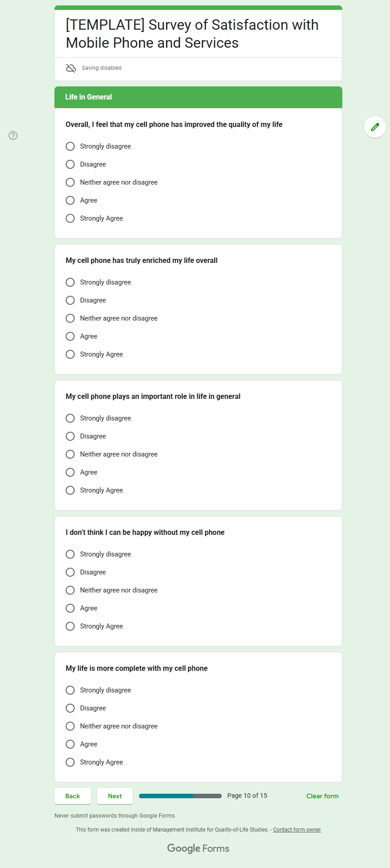This screenshot has width=390, height=868.
Task: Click the Life in General section header
Action: coord(198,97)
